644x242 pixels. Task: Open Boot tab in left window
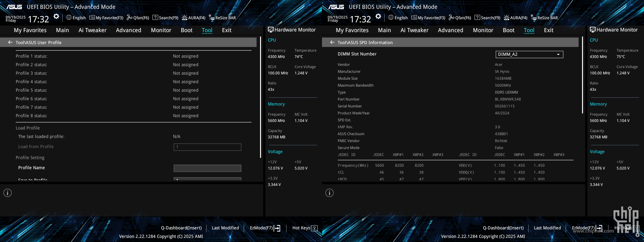point(186,30)
